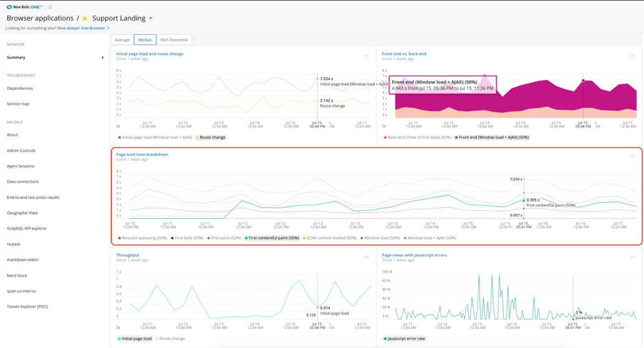Open the Throughput chart title
The width and height of the screenshot is (644, 348).
pos(128,255)
